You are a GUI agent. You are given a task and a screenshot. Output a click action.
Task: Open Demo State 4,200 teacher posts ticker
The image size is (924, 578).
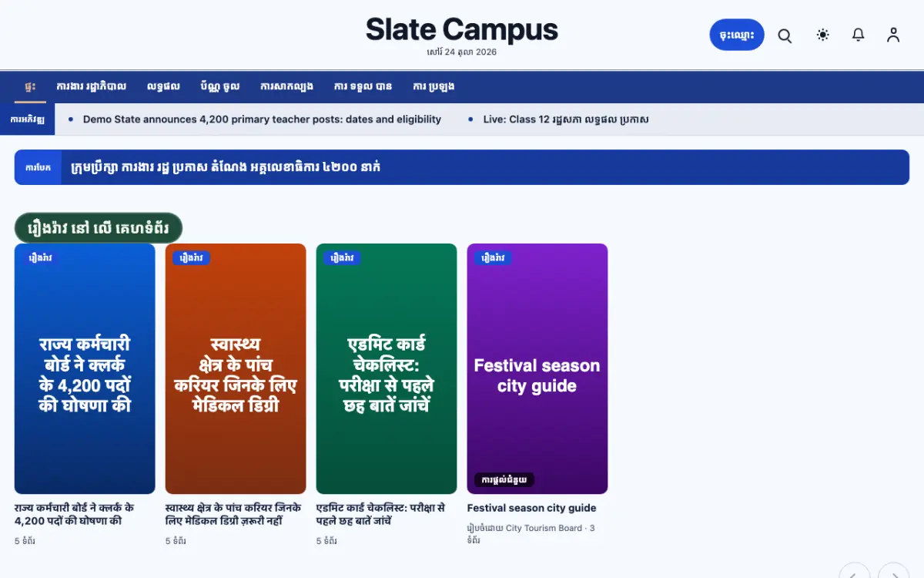point(262,119)
